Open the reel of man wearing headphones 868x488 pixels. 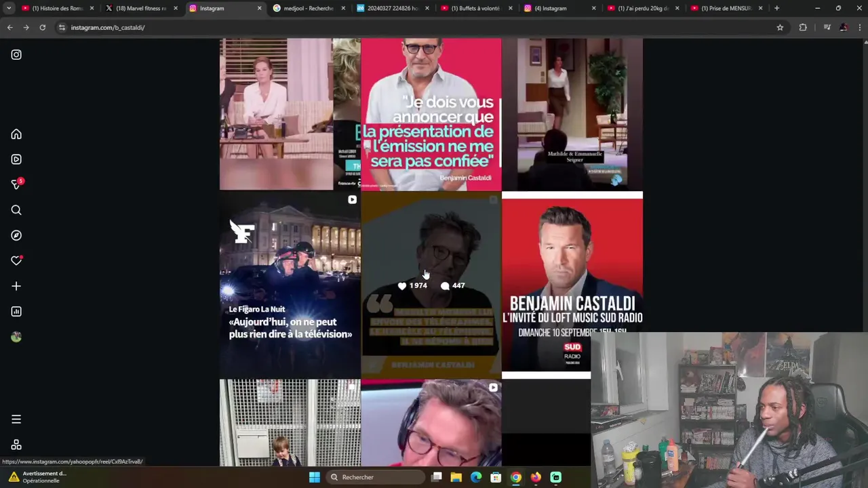431,423
